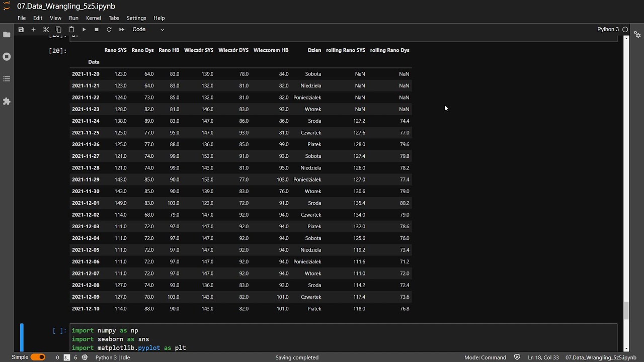Click the trusted notebook shield icon in status bar

tap(517, 357)
